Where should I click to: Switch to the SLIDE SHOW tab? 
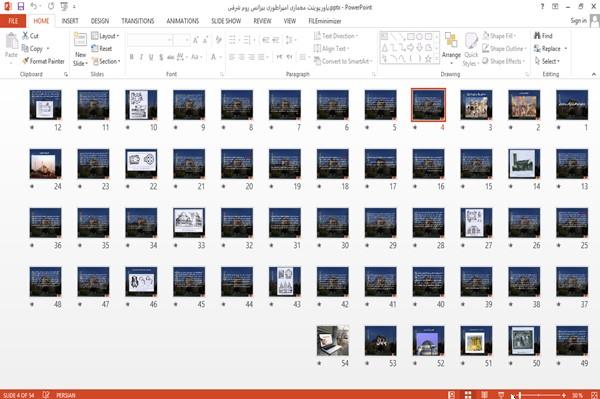click(x=226, y=21)
